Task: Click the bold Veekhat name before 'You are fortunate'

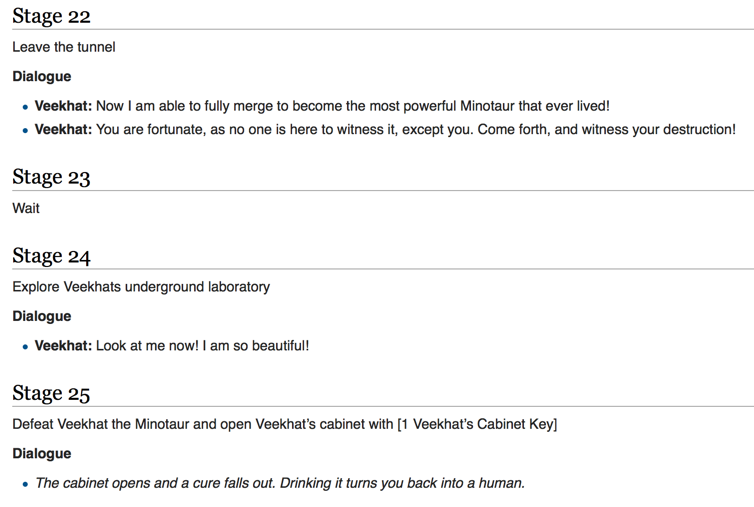Action: [x=63, y=129]
